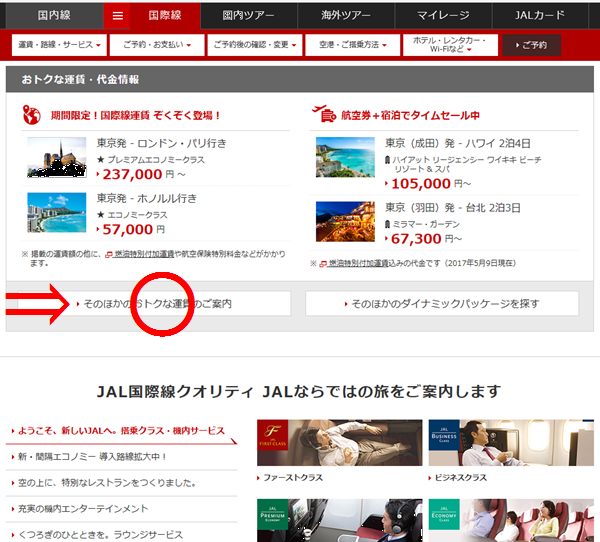Click ミラマー・ガーデン hotel name text
Image resolution: width=600 pixels, height=542 pixels.
pyautogui.click(x=426, y=224)
